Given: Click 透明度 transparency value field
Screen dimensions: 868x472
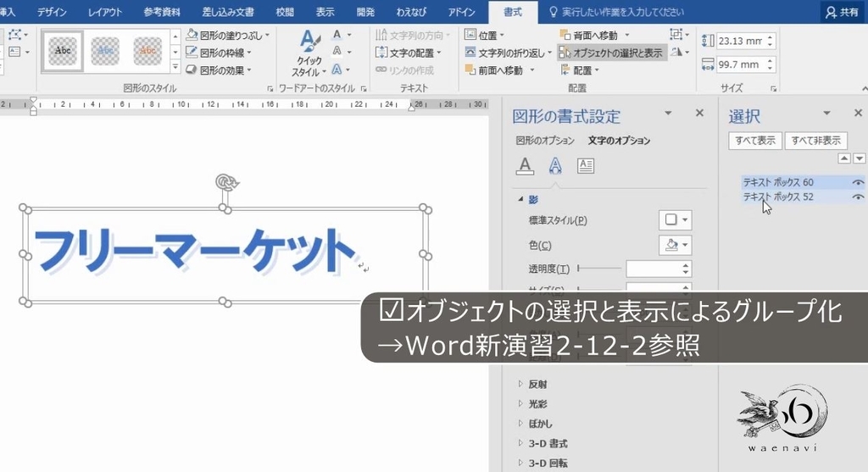Looking at the screenshot, I should [x=654, y=269].
